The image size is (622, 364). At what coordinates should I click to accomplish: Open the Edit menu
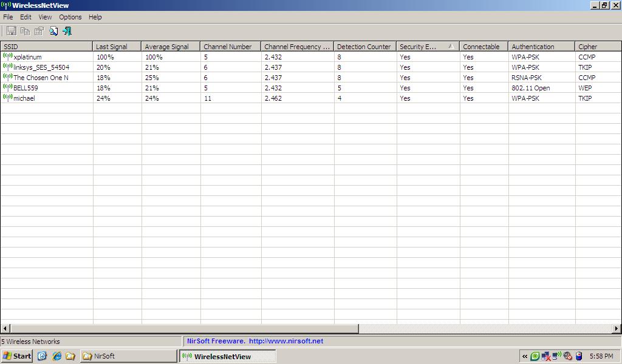(x=26, y=17)
